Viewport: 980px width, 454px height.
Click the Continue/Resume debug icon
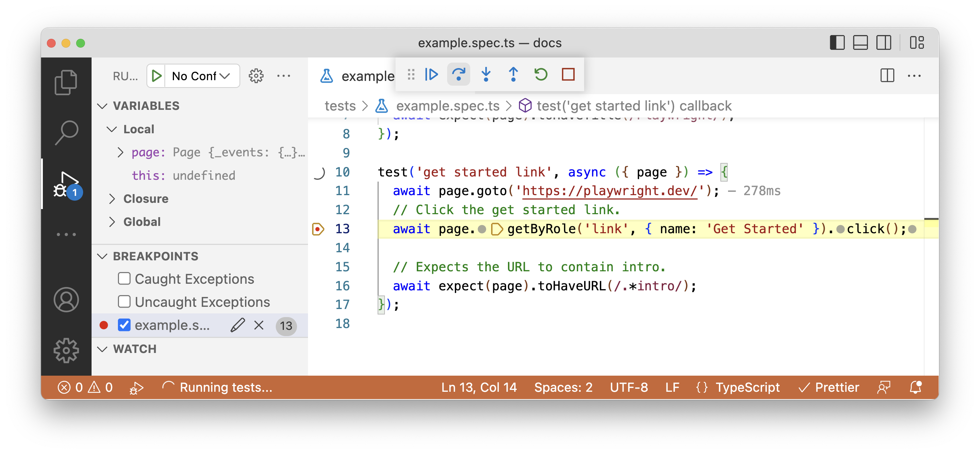[x=433, y=74]
